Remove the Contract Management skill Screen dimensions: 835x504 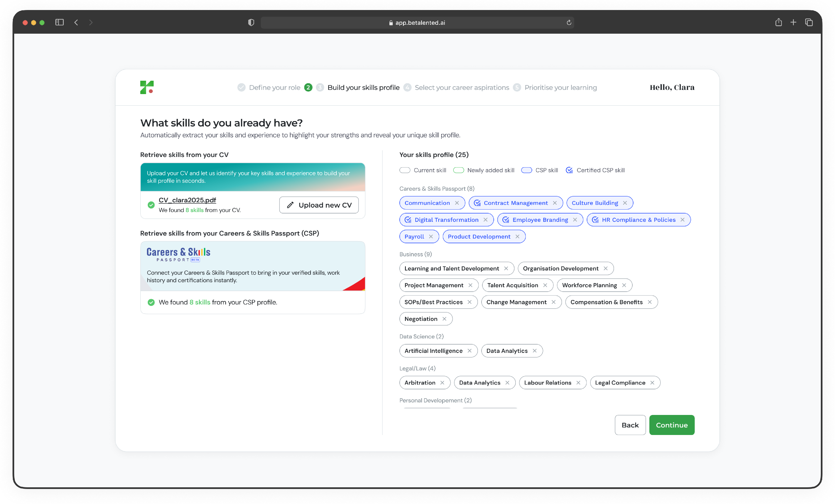tap(555, 203)
